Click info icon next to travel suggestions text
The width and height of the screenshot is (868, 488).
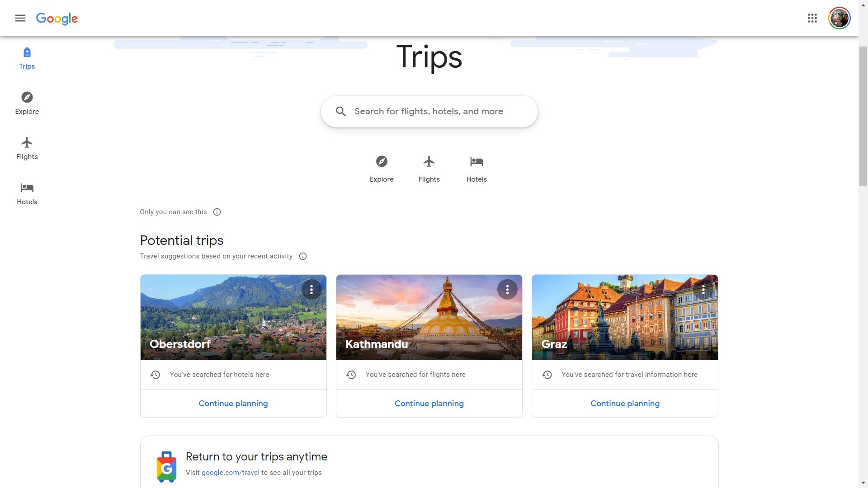tap(303, 256)
